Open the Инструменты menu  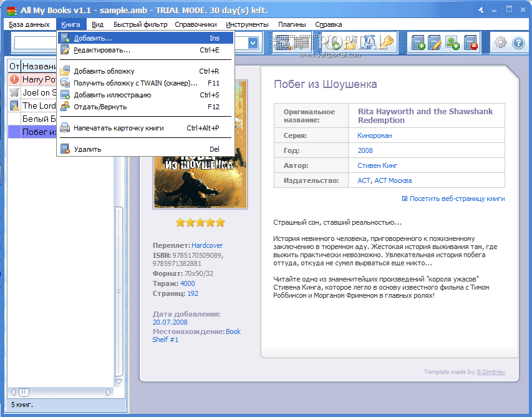pyautogui.click(x=247, y=24)
